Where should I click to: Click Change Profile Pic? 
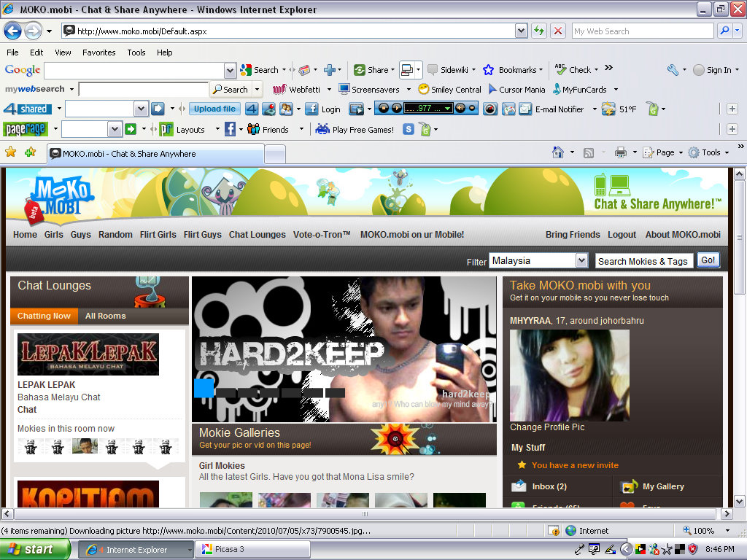point(547,427)
